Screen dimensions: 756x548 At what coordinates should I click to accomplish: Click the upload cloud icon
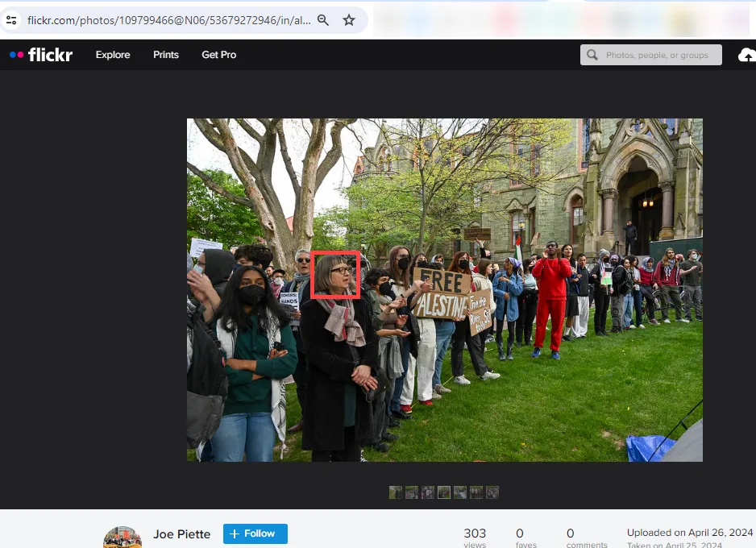tap(747, 55)
